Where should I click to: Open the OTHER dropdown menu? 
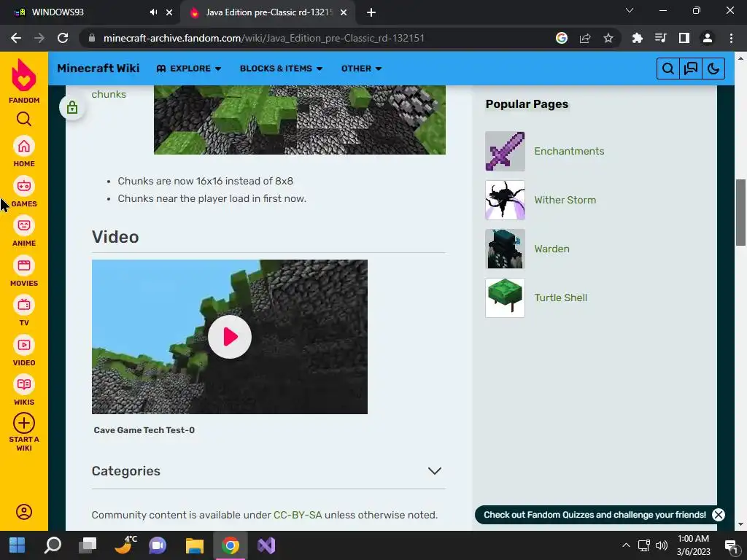tap(361, 69)
